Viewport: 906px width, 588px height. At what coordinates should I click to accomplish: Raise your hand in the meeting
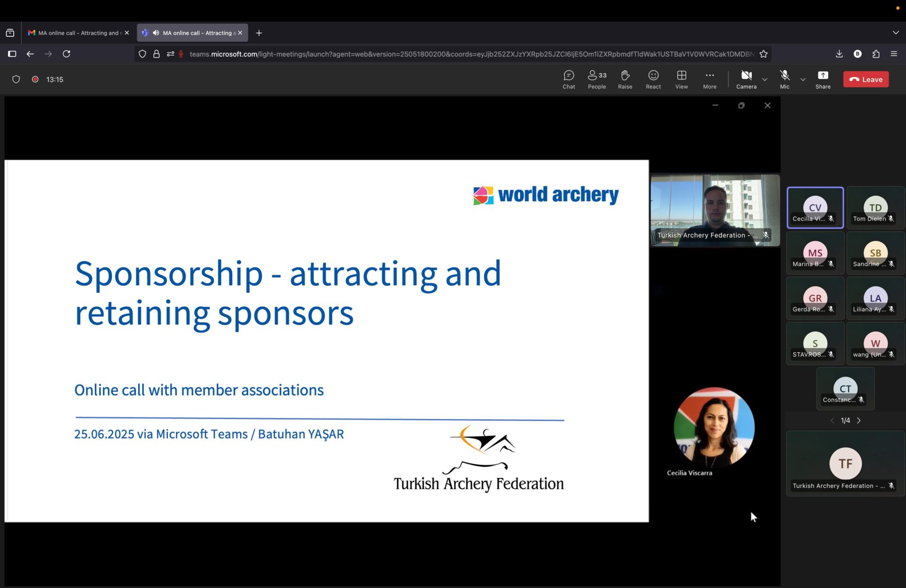coord(625,79)
